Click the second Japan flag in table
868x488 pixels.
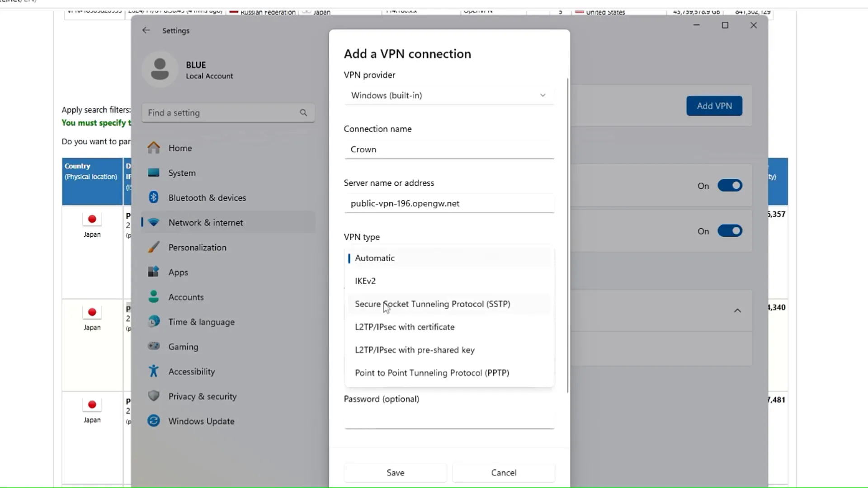pos(92,312)
